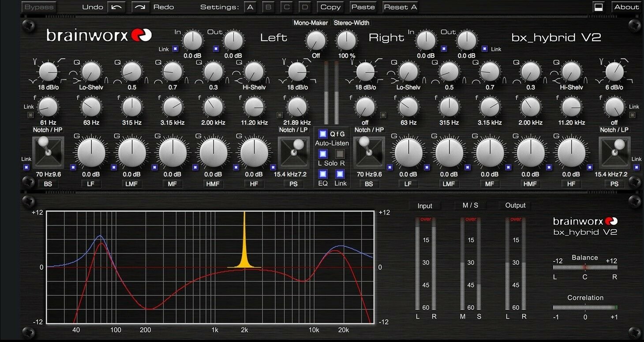Screen dimensions: 644x342
Task: Click the Mono-Maker knob
Action: pyautogui.click(x=316, y=41)
